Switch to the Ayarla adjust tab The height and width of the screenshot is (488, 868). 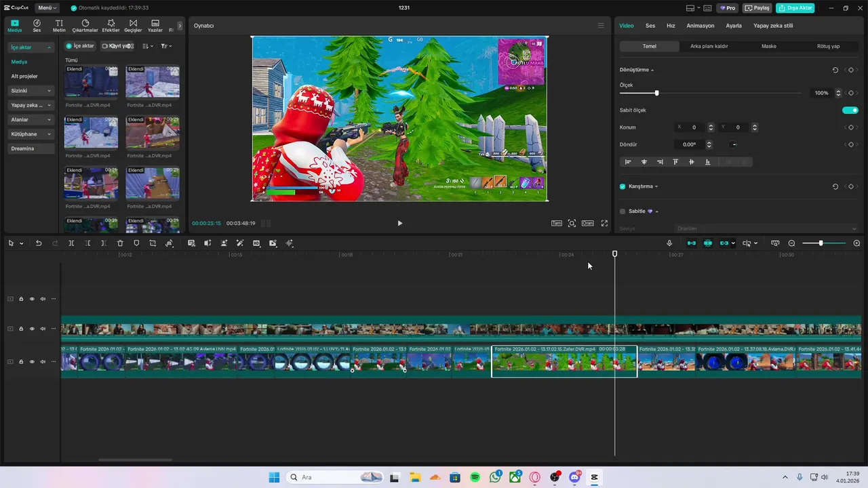734,26
